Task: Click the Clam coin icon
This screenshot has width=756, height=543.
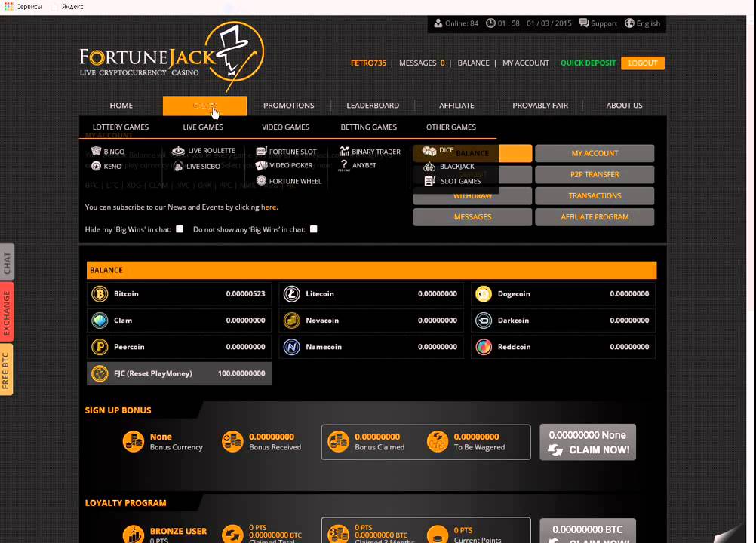Action: pyautogui.click(x=100, y=321)
